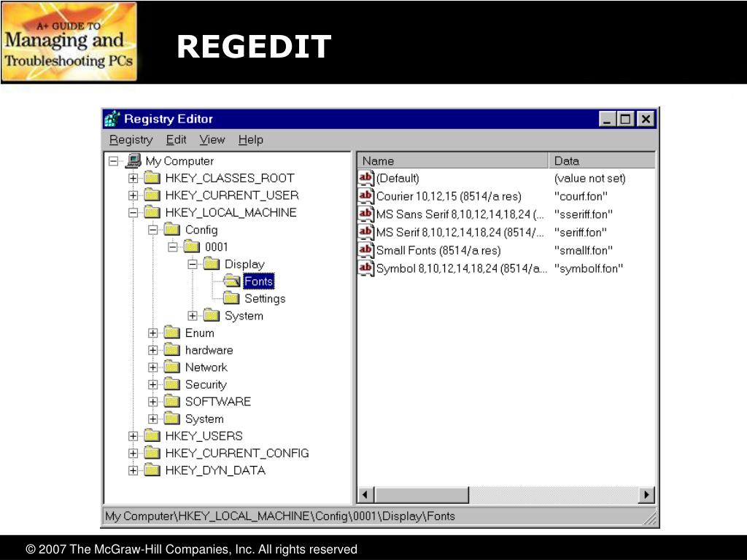Click the Enum folder icon
Screen dimensions: 747x560
172,332
